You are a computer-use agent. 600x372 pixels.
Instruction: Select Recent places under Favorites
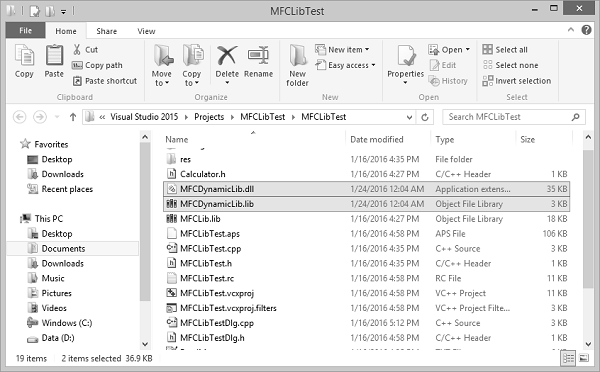(x=60, y=189)
